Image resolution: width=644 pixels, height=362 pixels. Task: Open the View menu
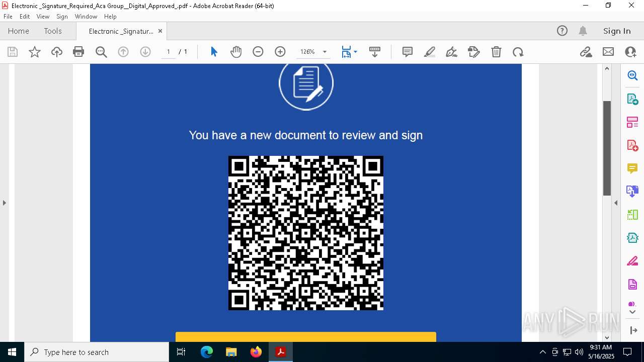pyautogui.click(x=43, y=16)
